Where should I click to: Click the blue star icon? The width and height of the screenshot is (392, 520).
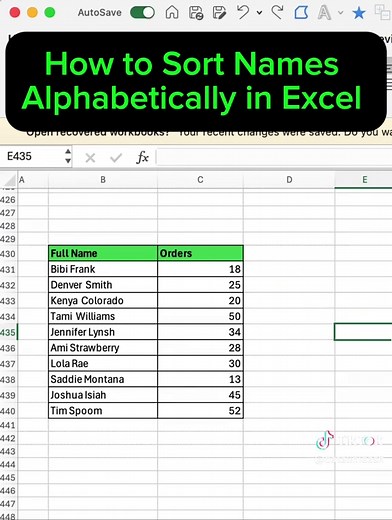click(359, 13)
